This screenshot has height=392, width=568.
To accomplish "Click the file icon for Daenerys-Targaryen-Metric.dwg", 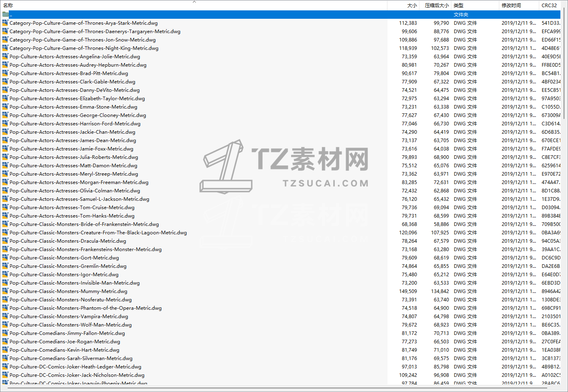I will click(5, 32).
